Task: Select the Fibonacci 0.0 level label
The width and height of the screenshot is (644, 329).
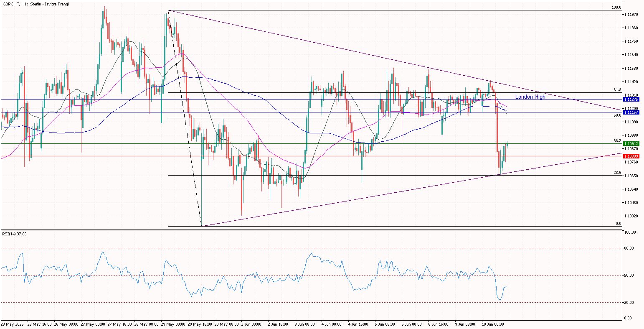Action: [x=619, y=224]
